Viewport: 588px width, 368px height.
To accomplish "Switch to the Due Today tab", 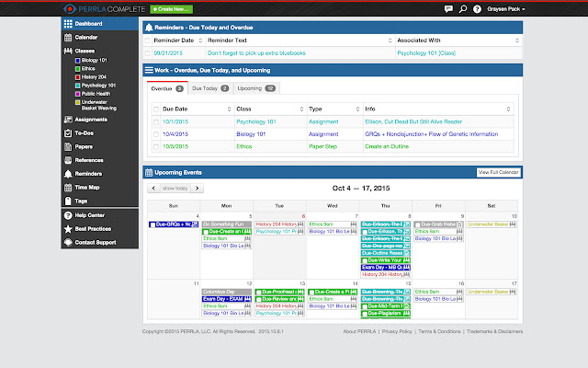I will pos(209,87).
